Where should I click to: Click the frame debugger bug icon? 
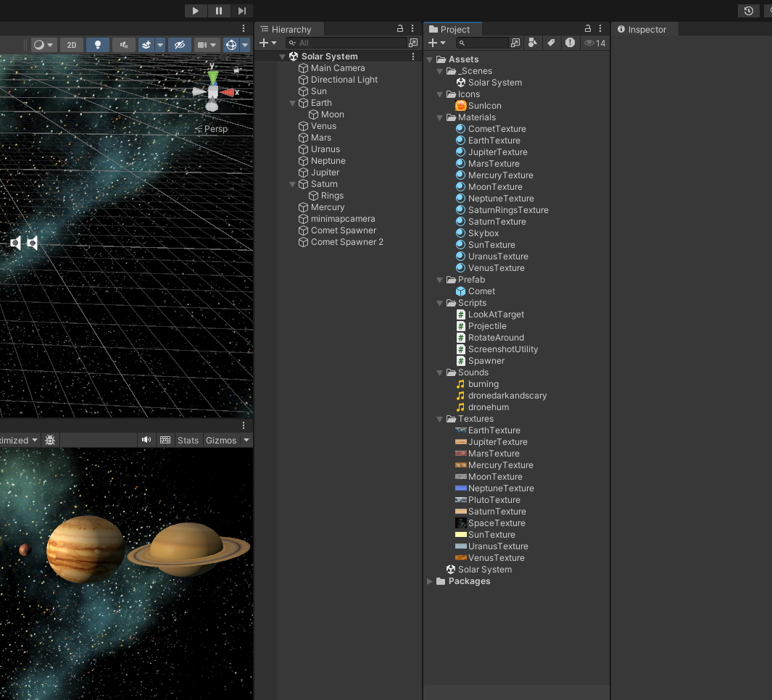pyautogui.click(x=50, y=440)
